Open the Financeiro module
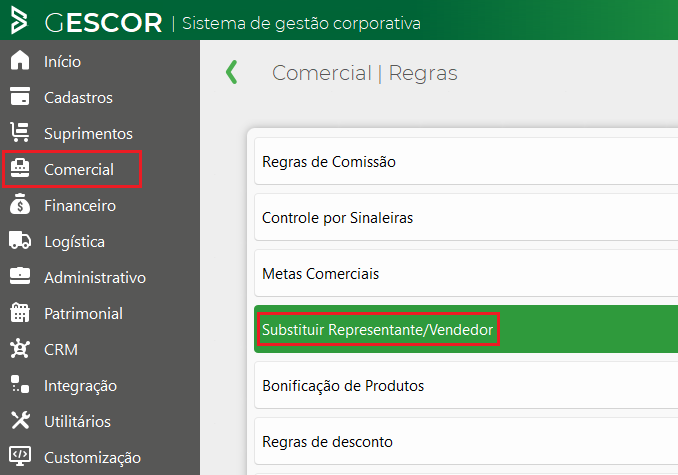This screenshot has height=475, width=678. pyautogui.click(x=80, y=206)
